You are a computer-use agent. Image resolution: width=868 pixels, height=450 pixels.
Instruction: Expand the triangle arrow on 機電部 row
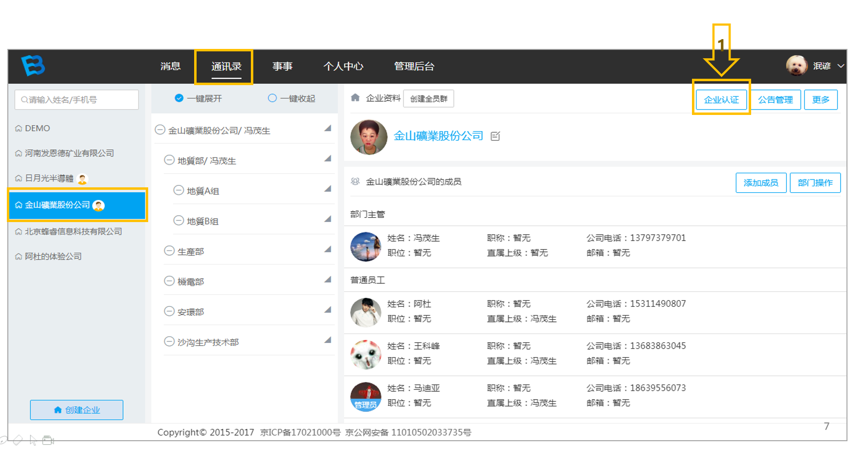coord(328,280)
